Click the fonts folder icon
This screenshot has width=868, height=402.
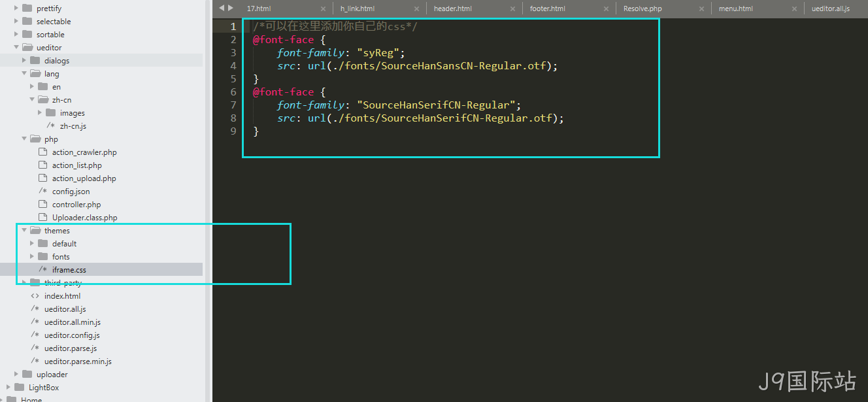[42, 256]
